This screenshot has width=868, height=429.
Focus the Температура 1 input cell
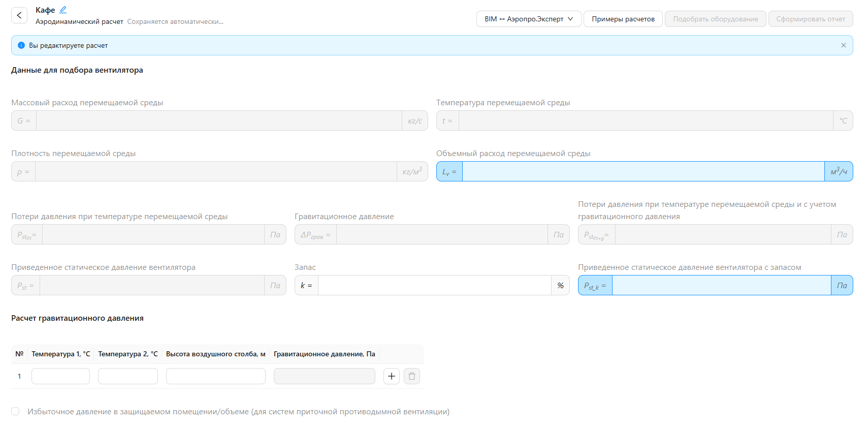click(x=60, y=376)
